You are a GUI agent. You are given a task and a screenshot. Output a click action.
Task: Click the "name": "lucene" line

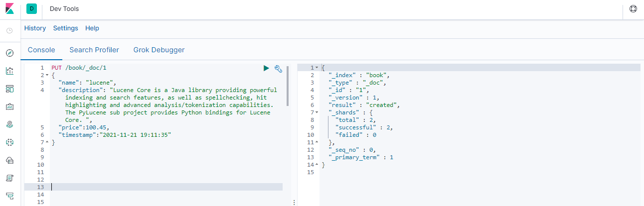87,83
